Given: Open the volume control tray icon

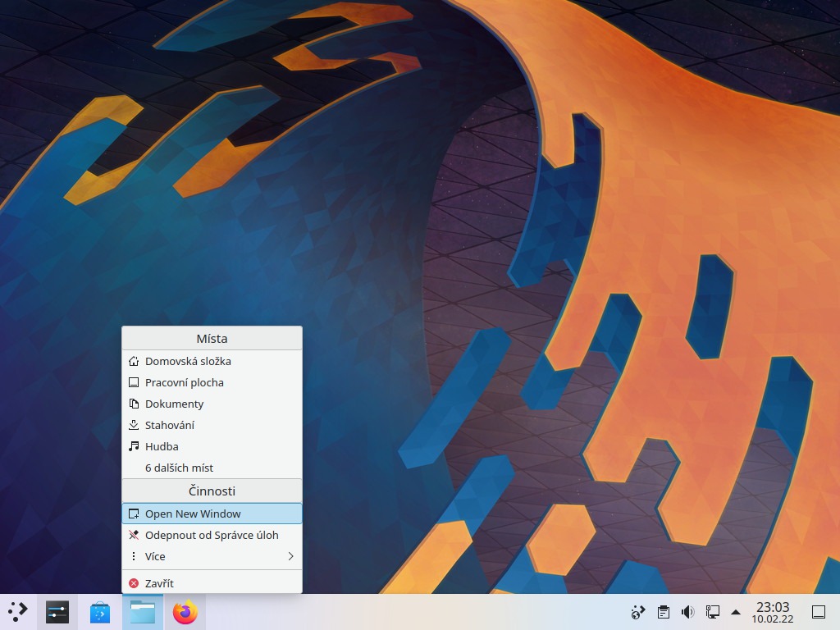Looking at the screenshot, I should (688, 612).
